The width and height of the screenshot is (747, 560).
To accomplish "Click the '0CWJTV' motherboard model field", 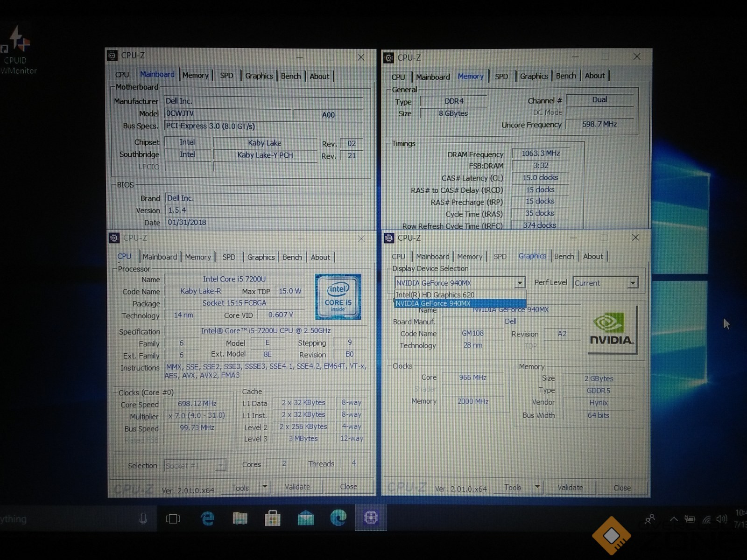I will pos(228,113).
